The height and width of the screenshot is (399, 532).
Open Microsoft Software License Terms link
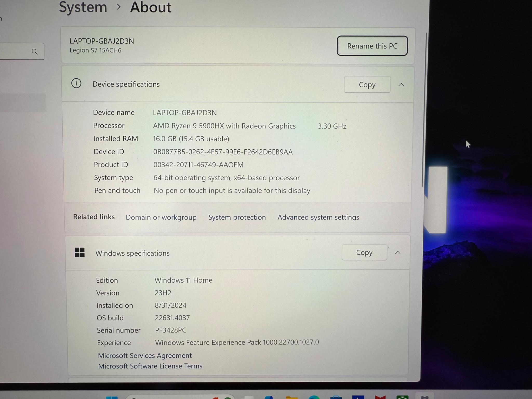[x=150, y=366]
